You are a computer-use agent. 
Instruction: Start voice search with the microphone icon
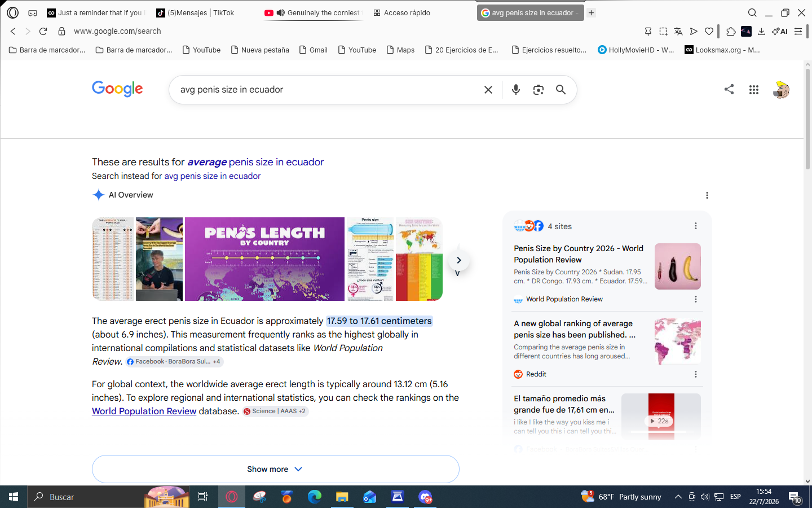pyautogui.click(x=515, y=89)
